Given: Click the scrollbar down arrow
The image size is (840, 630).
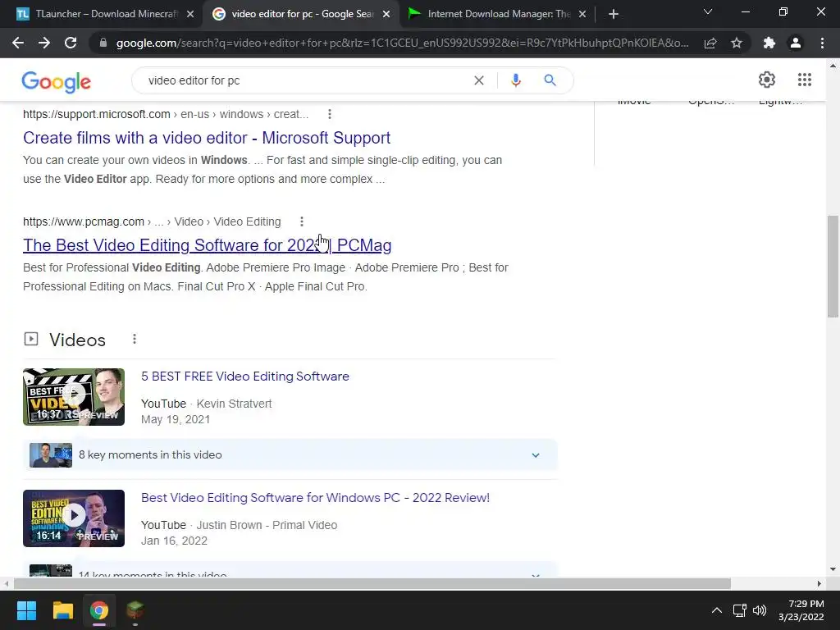Looking at the screenshot, I should click(833, 569).
